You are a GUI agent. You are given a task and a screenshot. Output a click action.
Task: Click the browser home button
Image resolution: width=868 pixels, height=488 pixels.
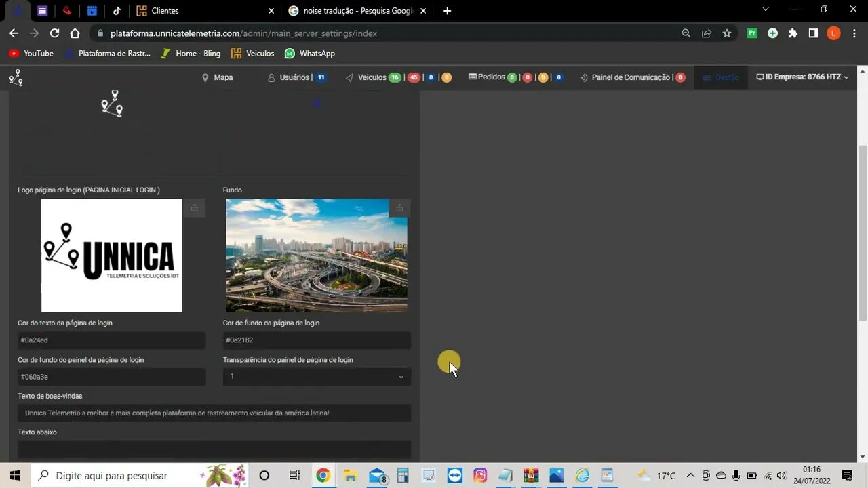tap(75, 33)
